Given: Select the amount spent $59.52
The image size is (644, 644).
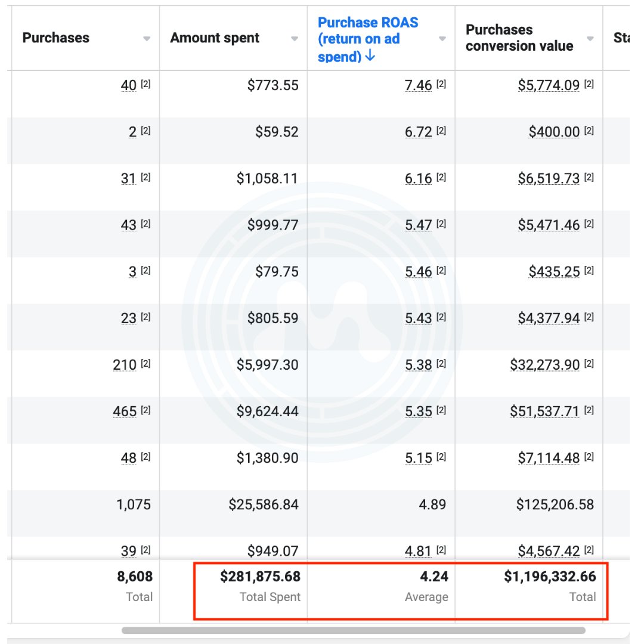Looking at the screenshot, I should [x=277, y=132].
